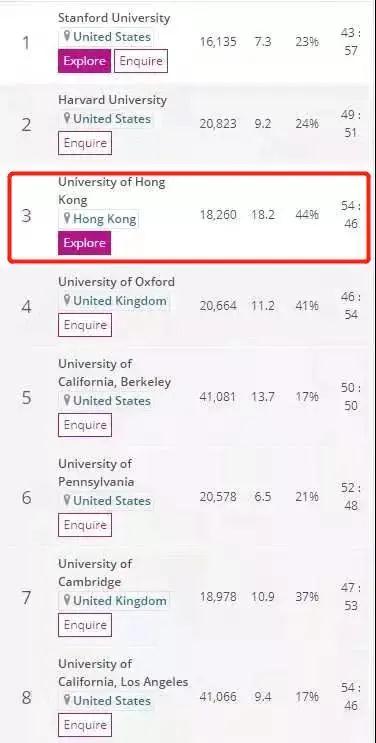
Task: Open the Harvard University name link
Action: (112, 100)
